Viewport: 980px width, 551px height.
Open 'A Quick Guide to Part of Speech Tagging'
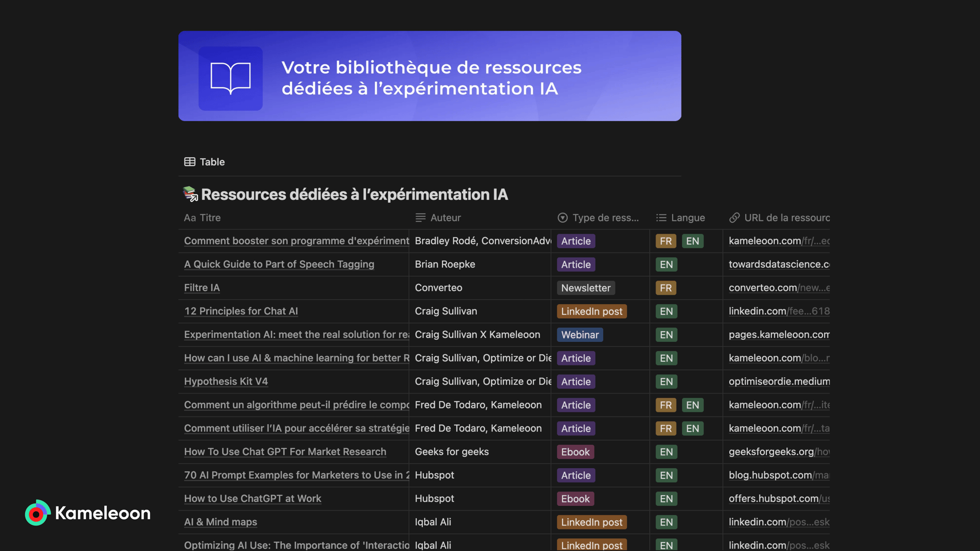pos(279,264)
